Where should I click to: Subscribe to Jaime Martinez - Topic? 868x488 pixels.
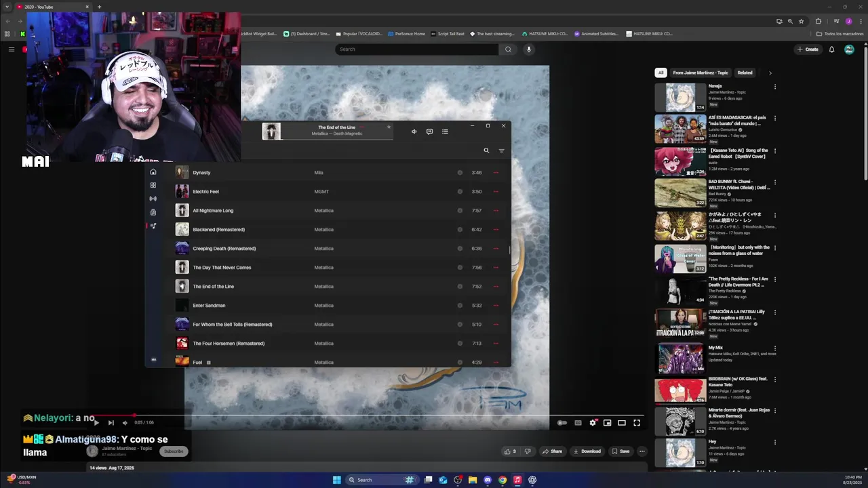click(x=174, y=451)
